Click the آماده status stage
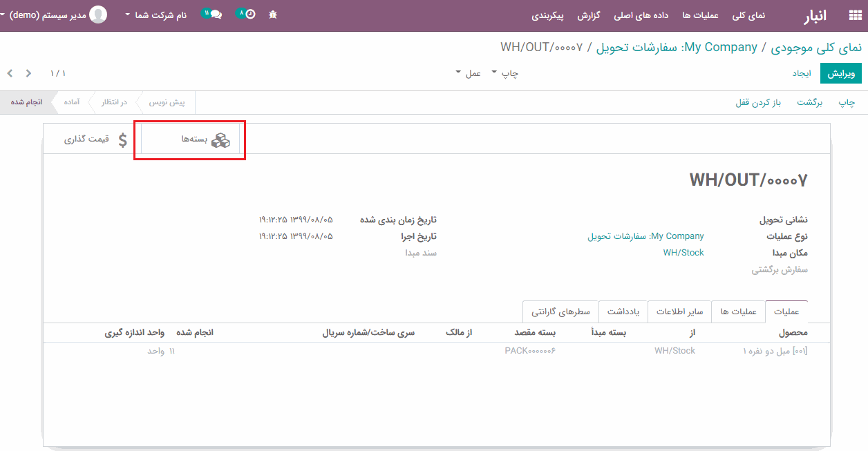Image resolution: width=868 pixels, height=451 pixels. click(x=72, y=102)
